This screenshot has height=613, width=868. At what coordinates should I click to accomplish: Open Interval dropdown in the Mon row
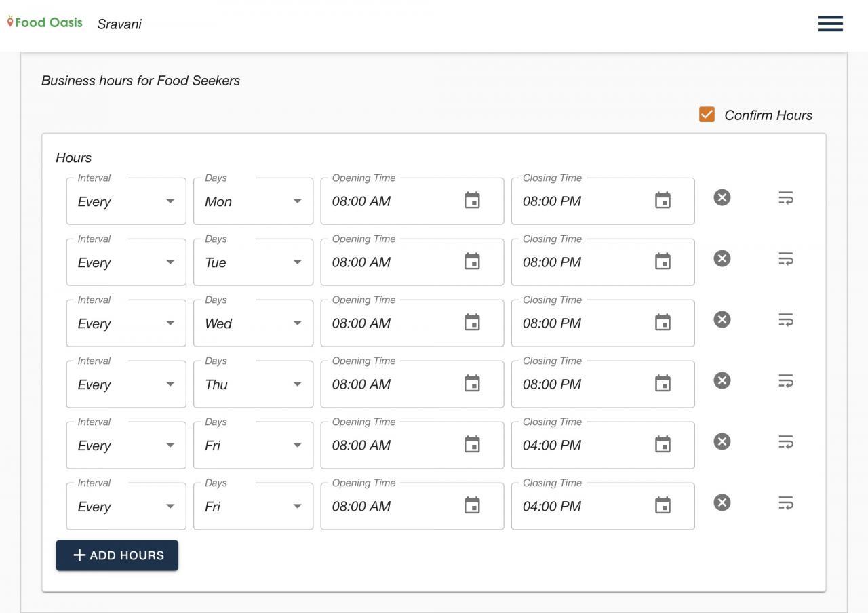coord(126,201)
